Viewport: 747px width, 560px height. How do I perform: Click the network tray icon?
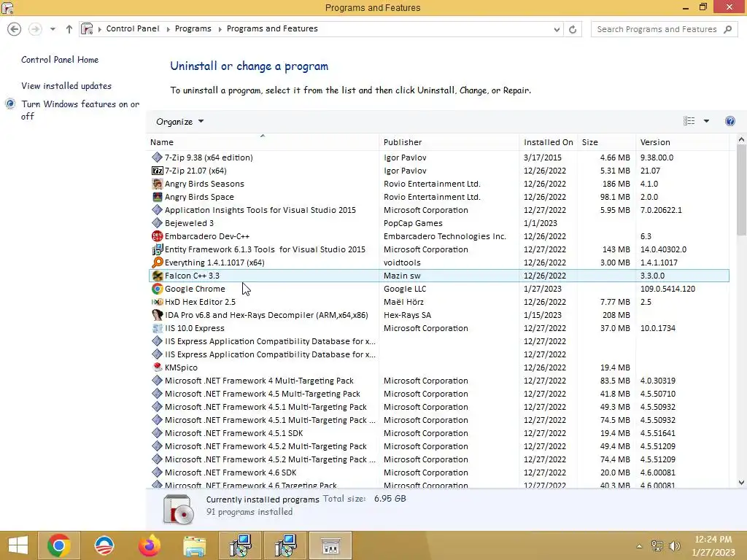(x=657, y=546)
